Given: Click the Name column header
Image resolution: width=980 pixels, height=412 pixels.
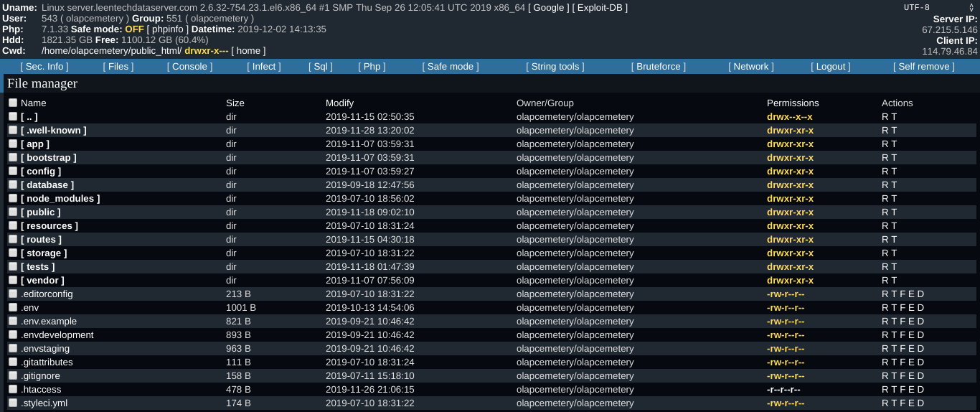Looking at the screenshot, I should coord(33,103).
